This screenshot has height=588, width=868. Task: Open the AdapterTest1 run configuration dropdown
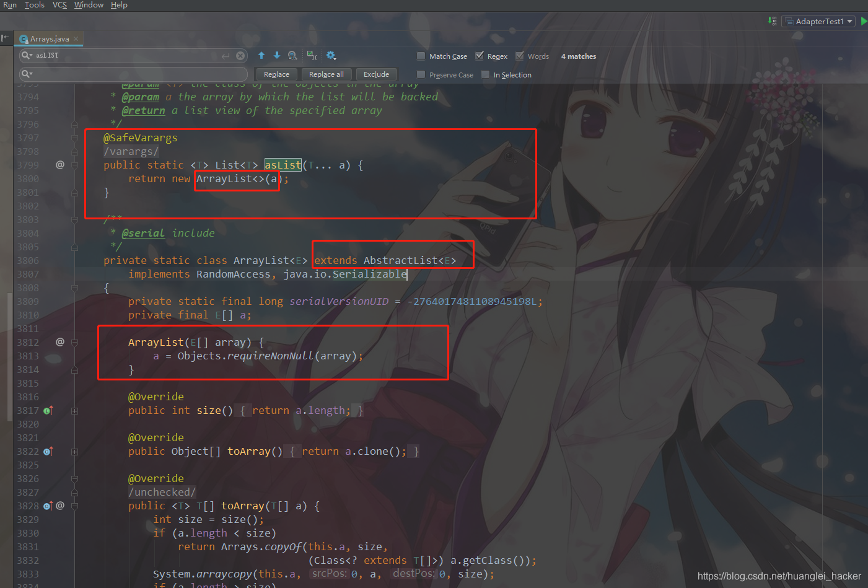coord(818,21)
